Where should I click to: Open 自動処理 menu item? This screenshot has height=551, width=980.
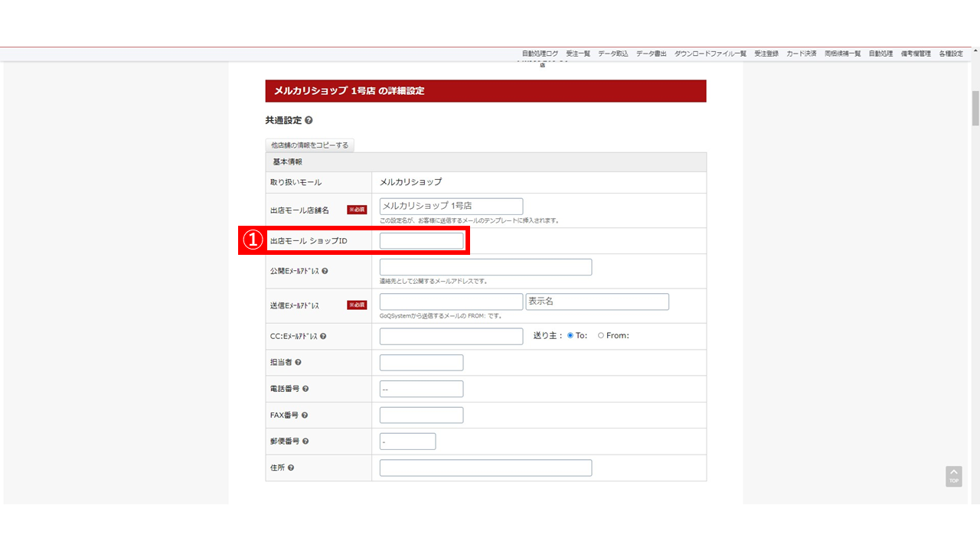coord(881,54)
